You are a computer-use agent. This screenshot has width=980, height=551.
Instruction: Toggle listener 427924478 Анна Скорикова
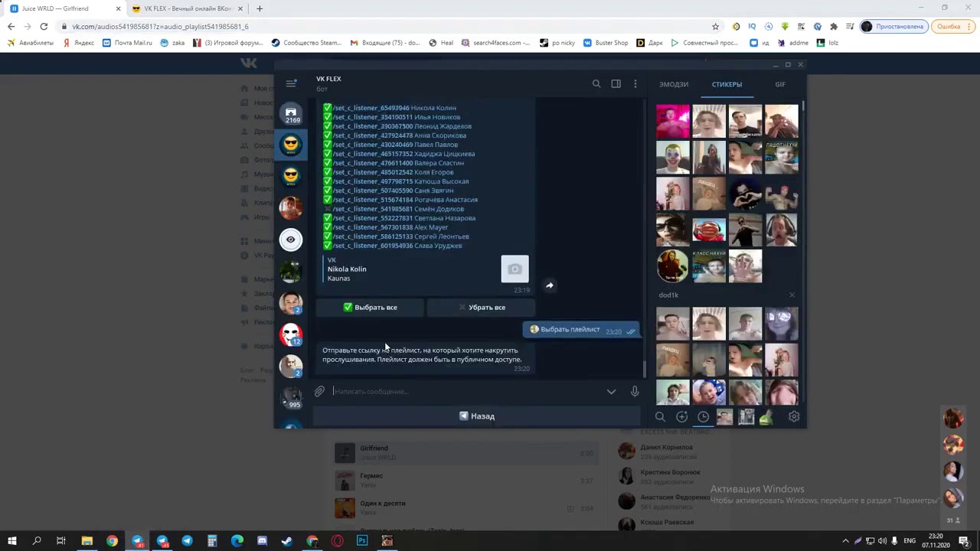click(372, 135)
